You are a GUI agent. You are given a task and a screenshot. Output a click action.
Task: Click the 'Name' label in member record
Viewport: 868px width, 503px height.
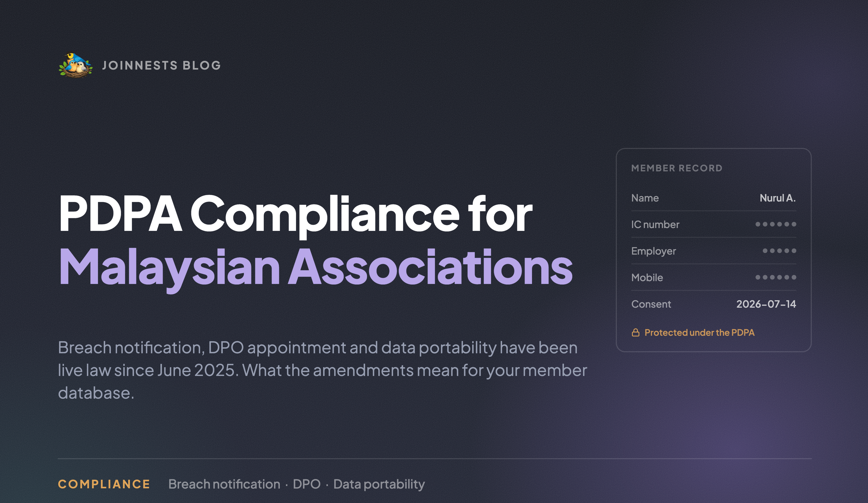tap(645, 198)
